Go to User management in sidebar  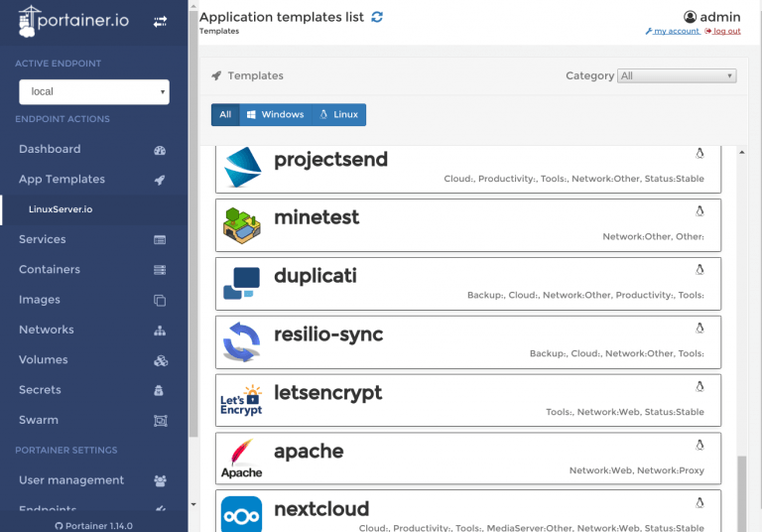(71, 480)
